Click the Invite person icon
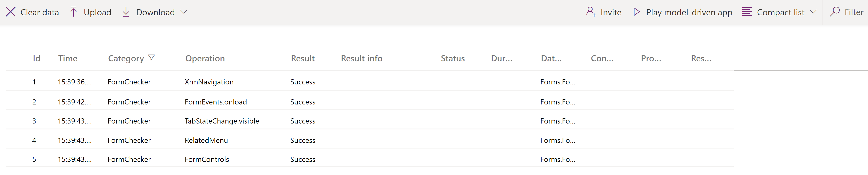The image size is (868, 175). (x=591, y=12)
